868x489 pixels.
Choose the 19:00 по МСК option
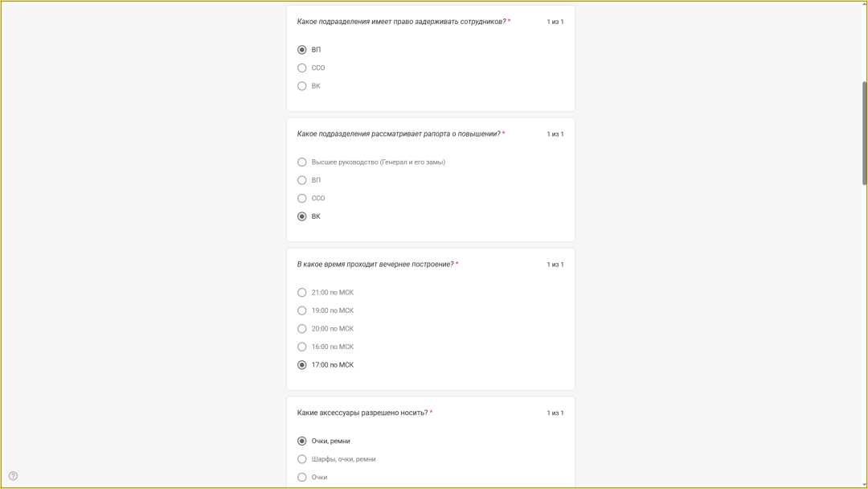coord(302,310)
